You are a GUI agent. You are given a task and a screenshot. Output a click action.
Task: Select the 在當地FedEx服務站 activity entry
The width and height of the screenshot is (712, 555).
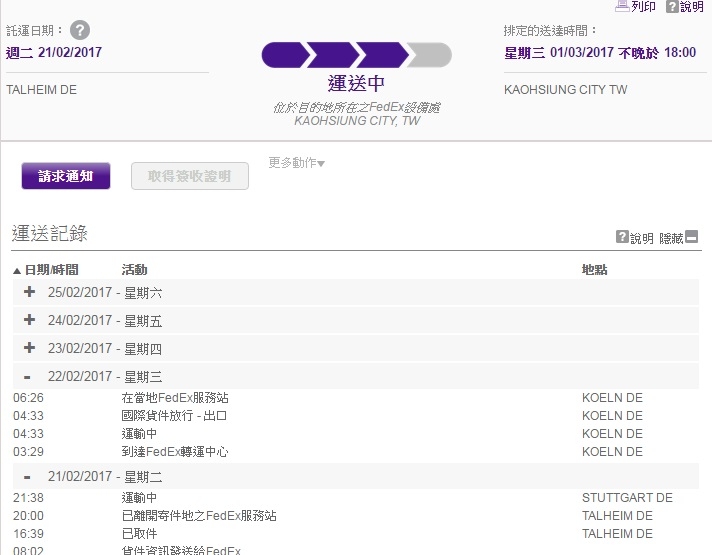click(x=175, y=398)
